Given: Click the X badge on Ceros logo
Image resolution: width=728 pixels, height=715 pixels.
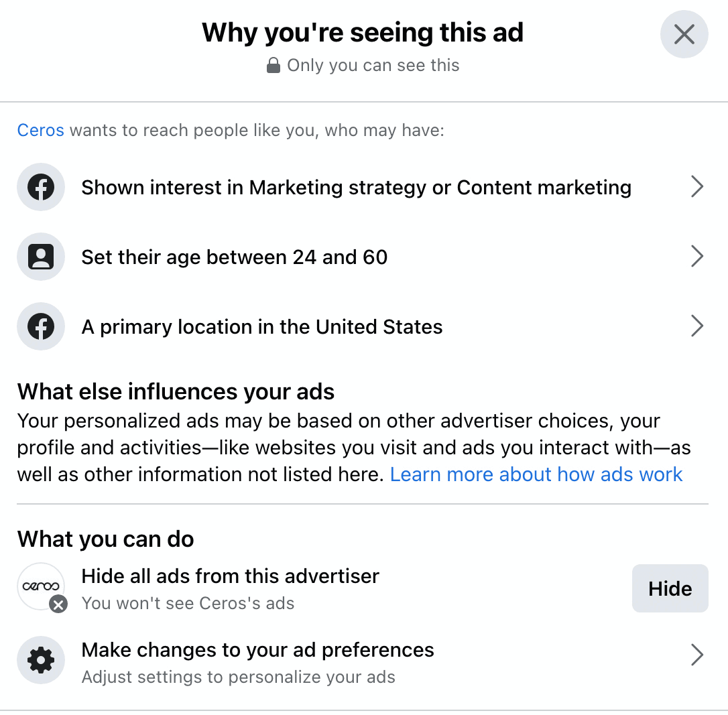Looking at the screenshot, I should click(x=58, y=604).
